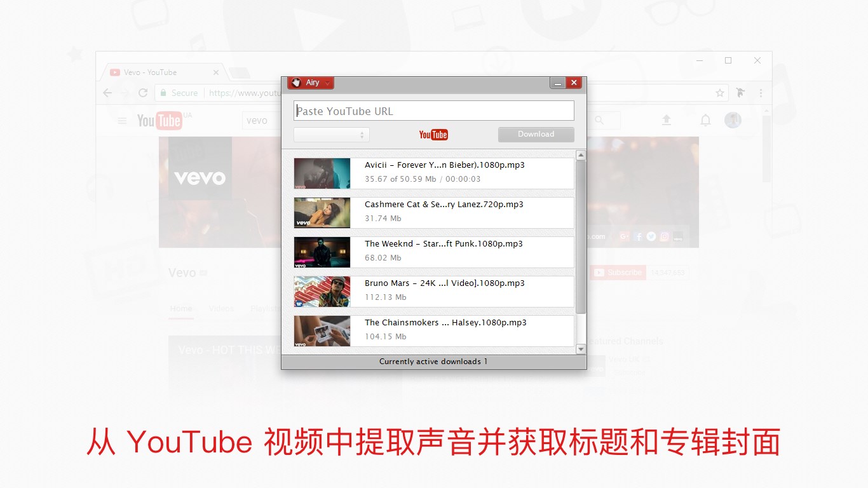Click the download list scrollbar thumb
The height and width of the screenshot is (488, 868).
coord(581,236)
